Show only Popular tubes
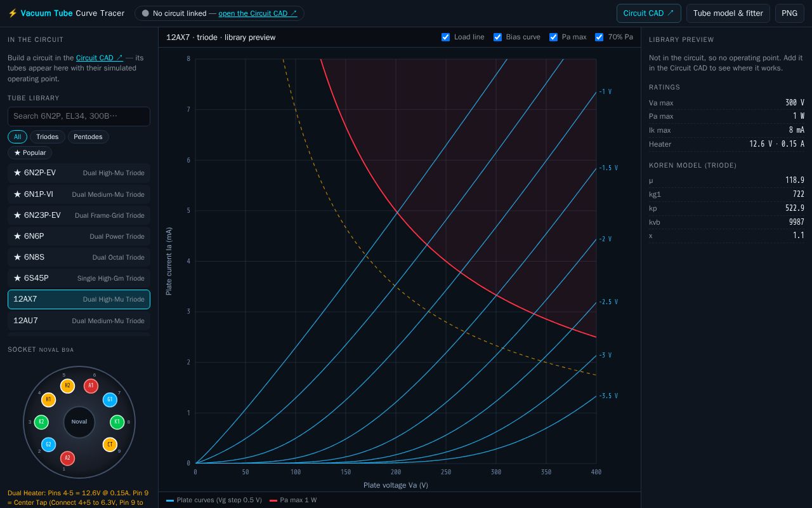The height and width of the screenshot is (508, 812). click(x=30, y=152)
